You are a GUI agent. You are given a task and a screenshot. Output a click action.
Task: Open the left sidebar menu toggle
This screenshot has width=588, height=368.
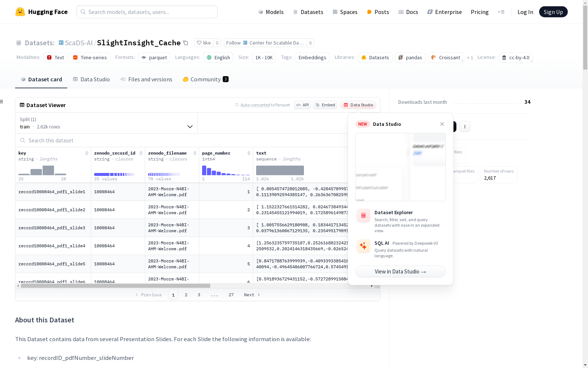pyautogui.click(x=2, y=102)
